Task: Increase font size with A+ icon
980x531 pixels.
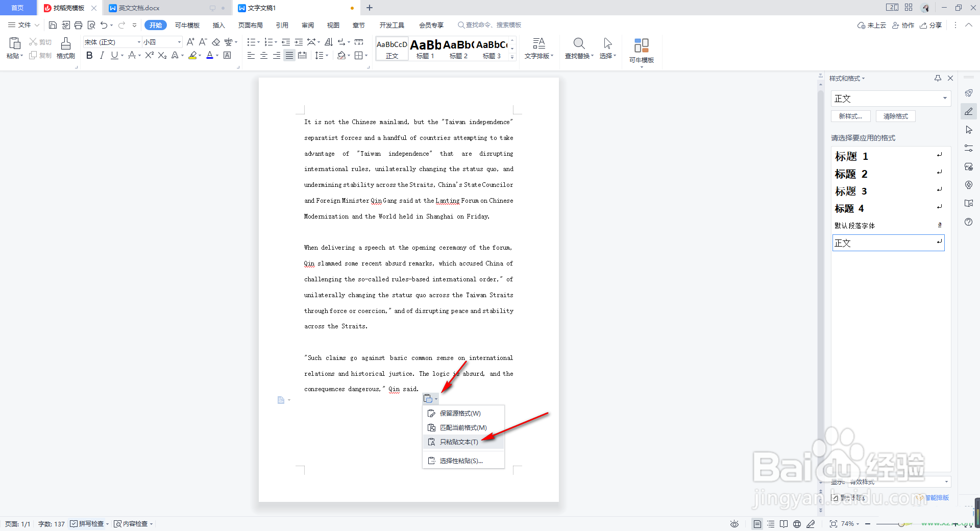Action: (190, 42)
